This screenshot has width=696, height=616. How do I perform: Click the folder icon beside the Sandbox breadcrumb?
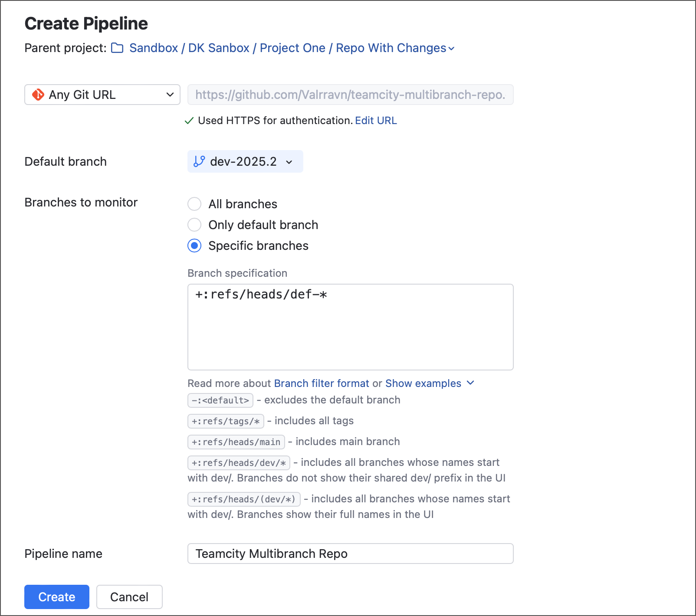click(117, 48)
